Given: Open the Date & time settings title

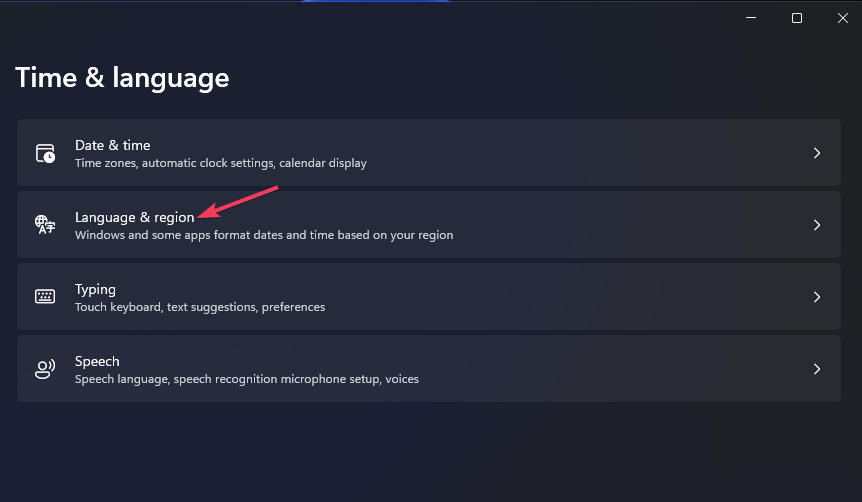Looking at the screenshot, I should tap(113, 145).
